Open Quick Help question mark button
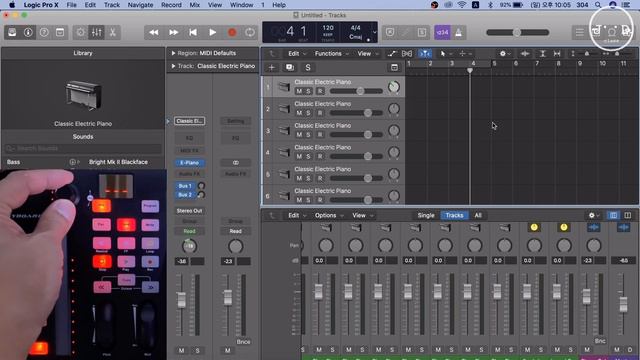This screenshot has width=640, height=360. click(44, 32)
